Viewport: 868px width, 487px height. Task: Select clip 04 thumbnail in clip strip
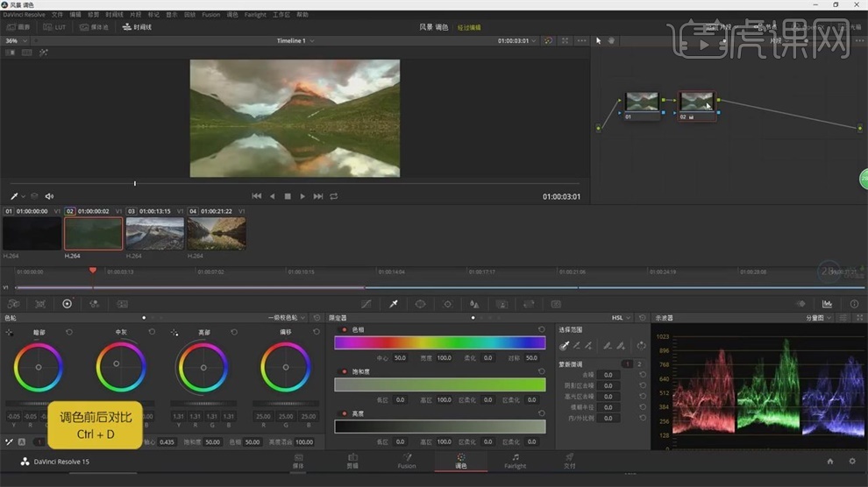tap(216, 233)
